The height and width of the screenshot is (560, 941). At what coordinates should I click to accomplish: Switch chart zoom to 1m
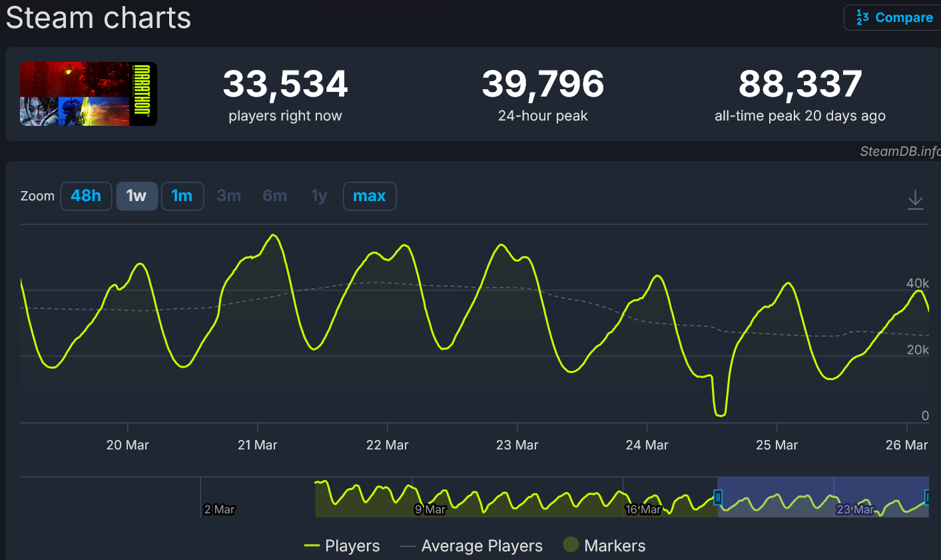(x=182, y=196)
